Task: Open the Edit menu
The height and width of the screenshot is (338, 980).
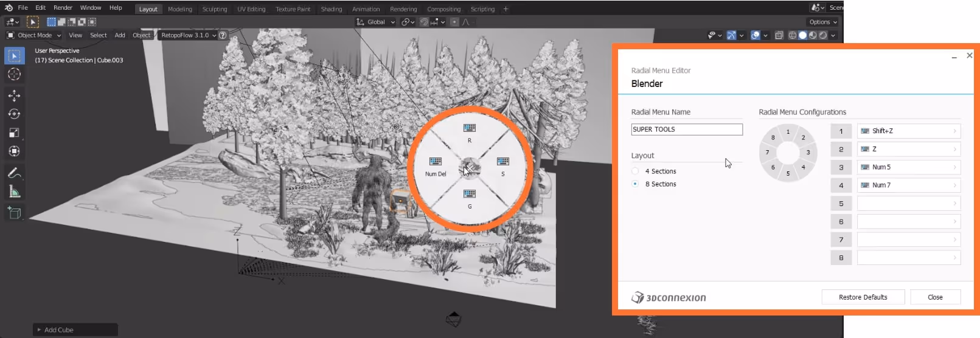Action: (41, 8)
